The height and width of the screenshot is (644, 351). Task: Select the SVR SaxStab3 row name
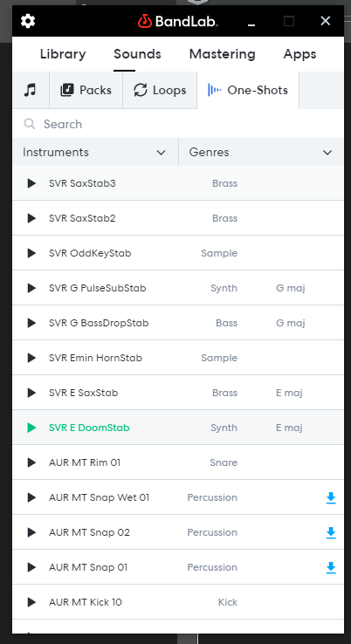tap(82, 183)
